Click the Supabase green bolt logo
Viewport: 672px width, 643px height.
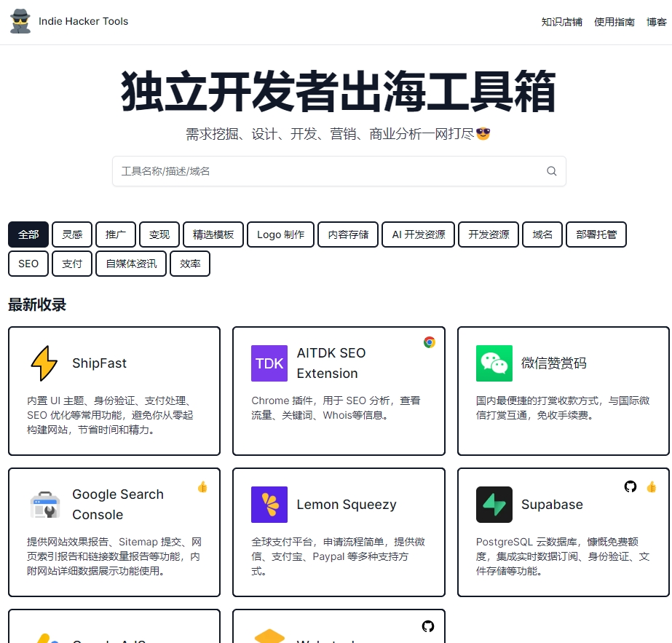[494, 505]
